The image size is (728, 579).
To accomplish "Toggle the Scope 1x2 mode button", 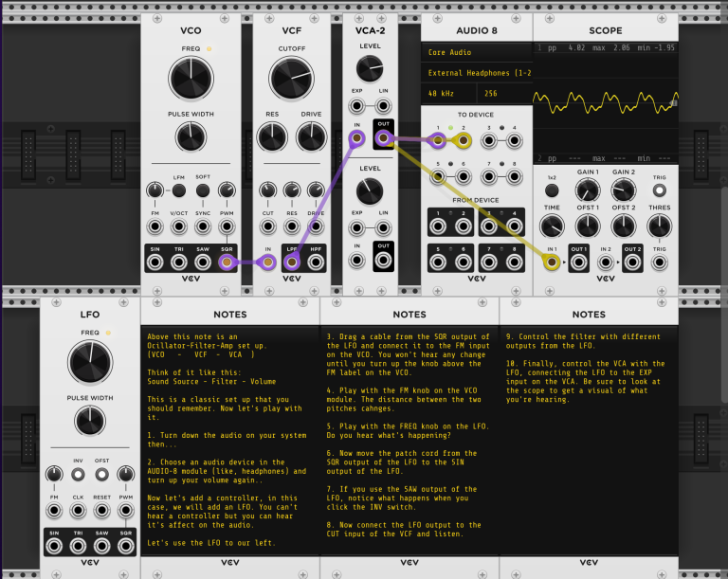I will 552,190.
